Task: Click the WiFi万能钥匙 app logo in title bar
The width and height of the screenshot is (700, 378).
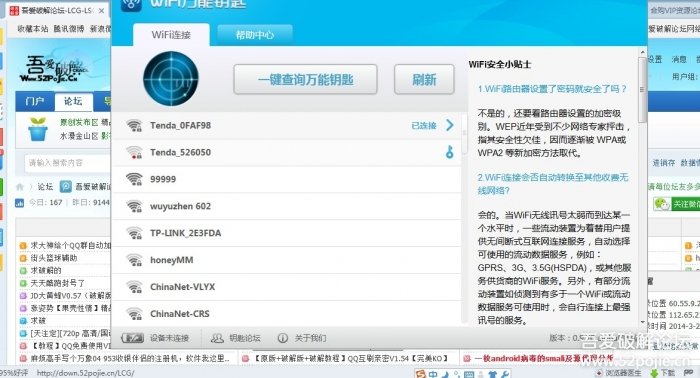Action: pyautogui.click(x=131, y=4)
